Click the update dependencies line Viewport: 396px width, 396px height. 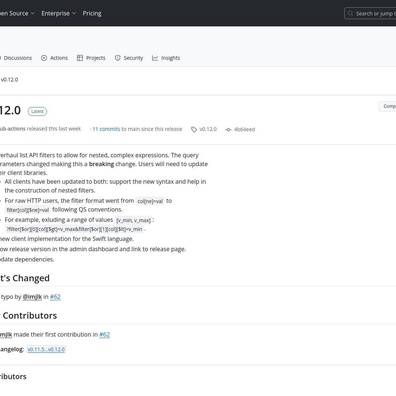point(27,259)
